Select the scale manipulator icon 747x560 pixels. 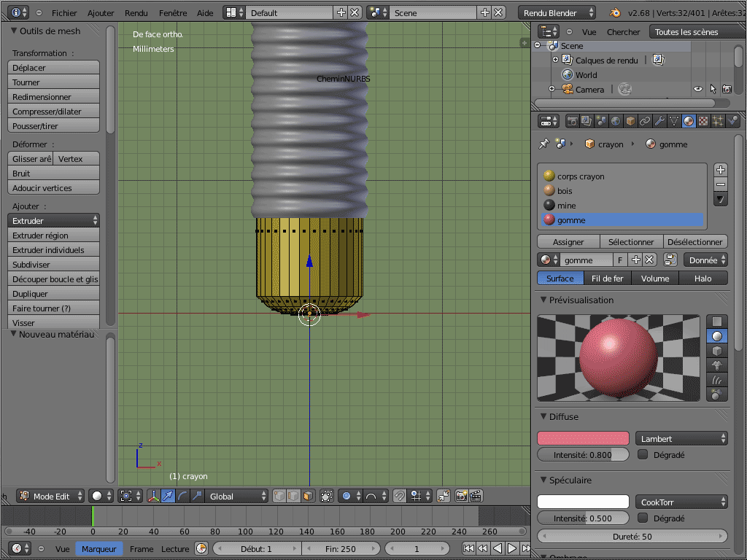coord(197,496)
